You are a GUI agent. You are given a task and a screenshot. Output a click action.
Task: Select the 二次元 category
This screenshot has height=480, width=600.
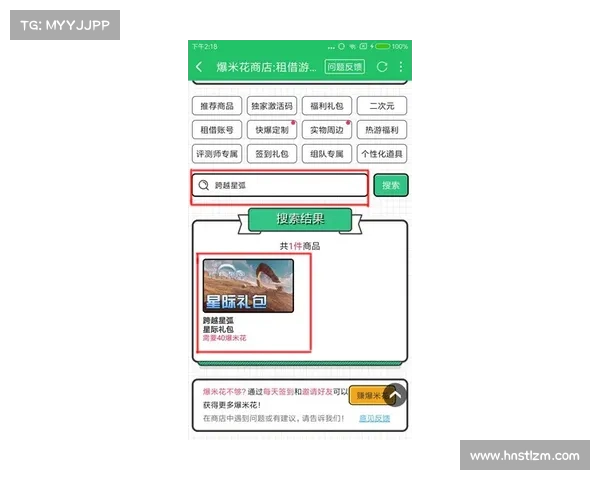coord(382,106)
